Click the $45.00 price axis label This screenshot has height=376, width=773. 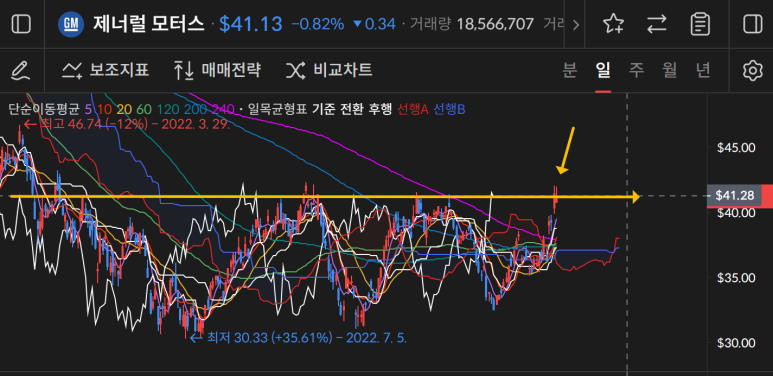[735, 147]
